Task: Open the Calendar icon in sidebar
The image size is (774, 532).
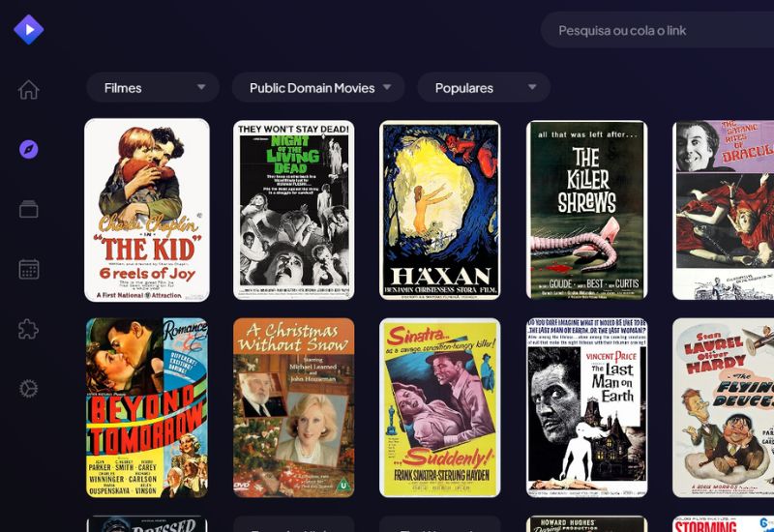Action: [x=29, y=270]
